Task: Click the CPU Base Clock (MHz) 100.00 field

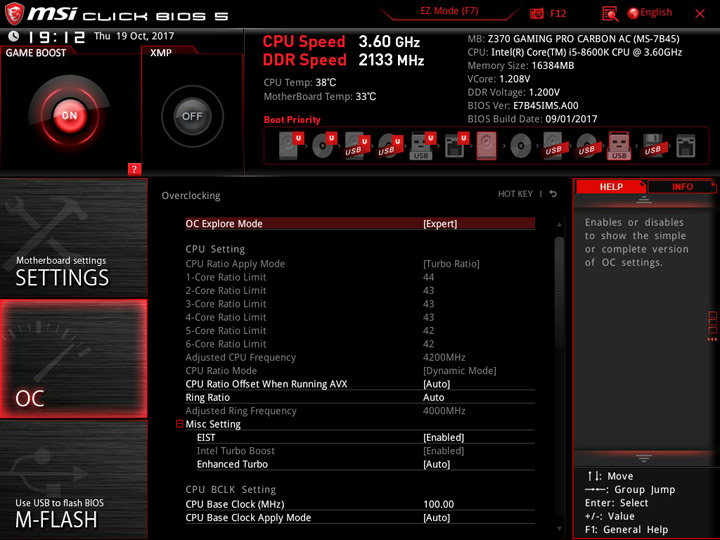Action: point(439,504)
